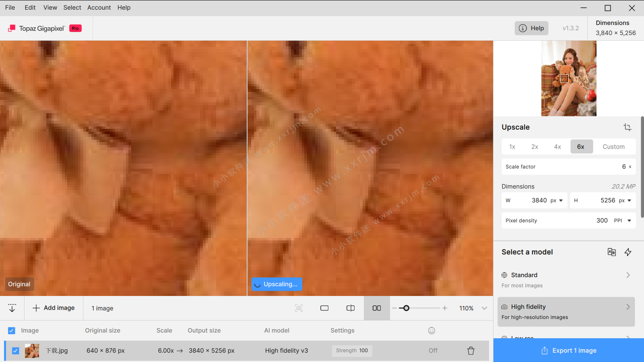Click the 6.00x scale value
Viewport: 644px width, 362px height.
[166, 351]
